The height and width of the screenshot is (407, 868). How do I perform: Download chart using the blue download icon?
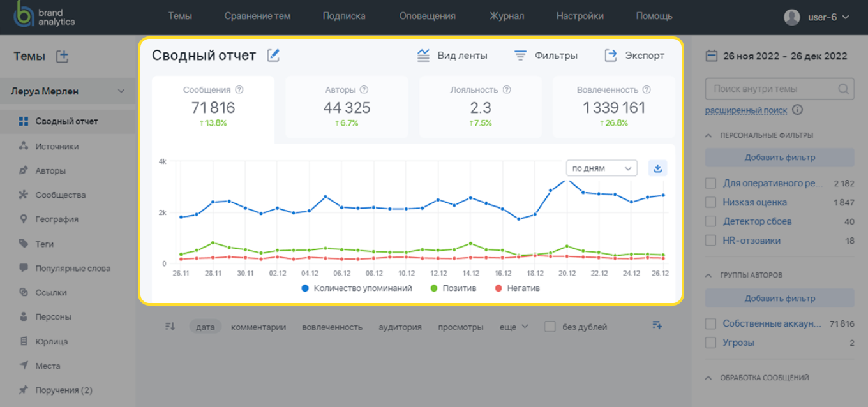pos(657,168)
